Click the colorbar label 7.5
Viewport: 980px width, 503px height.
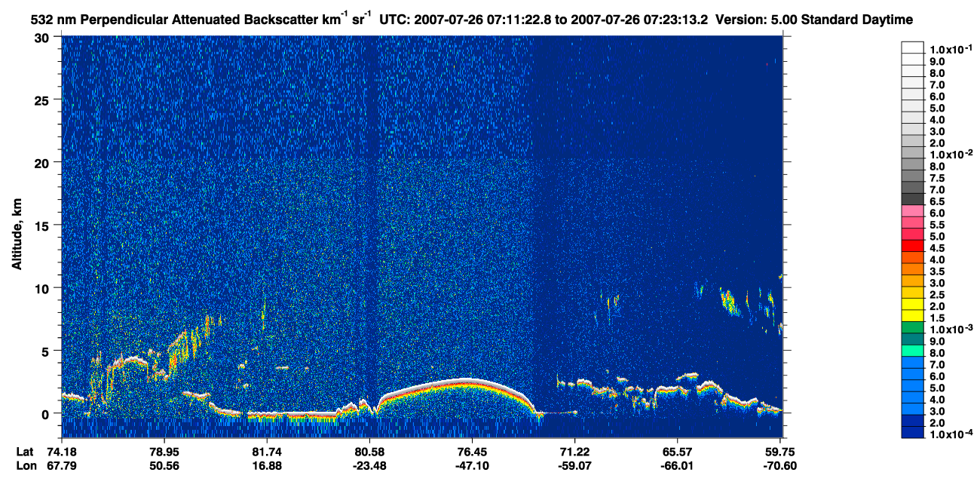click(938, 179)
